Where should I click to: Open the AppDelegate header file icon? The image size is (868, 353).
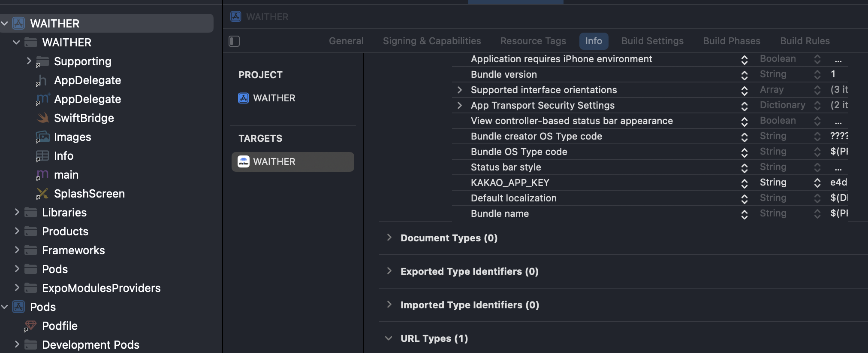(42, 80)
